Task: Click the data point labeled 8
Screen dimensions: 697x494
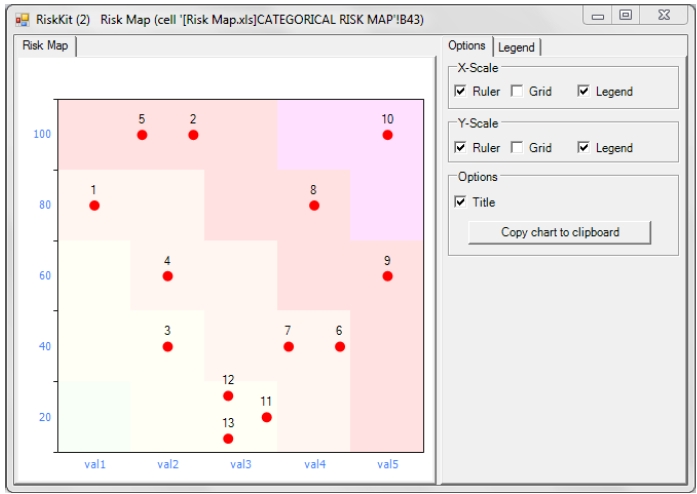Action: tap(314, 205)
